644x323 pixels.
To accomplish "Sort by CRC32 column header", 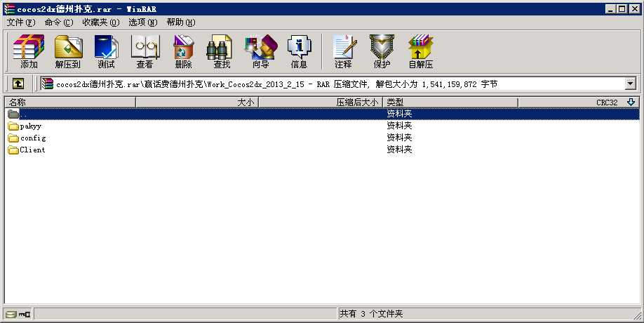I will [x=578, y=103].
